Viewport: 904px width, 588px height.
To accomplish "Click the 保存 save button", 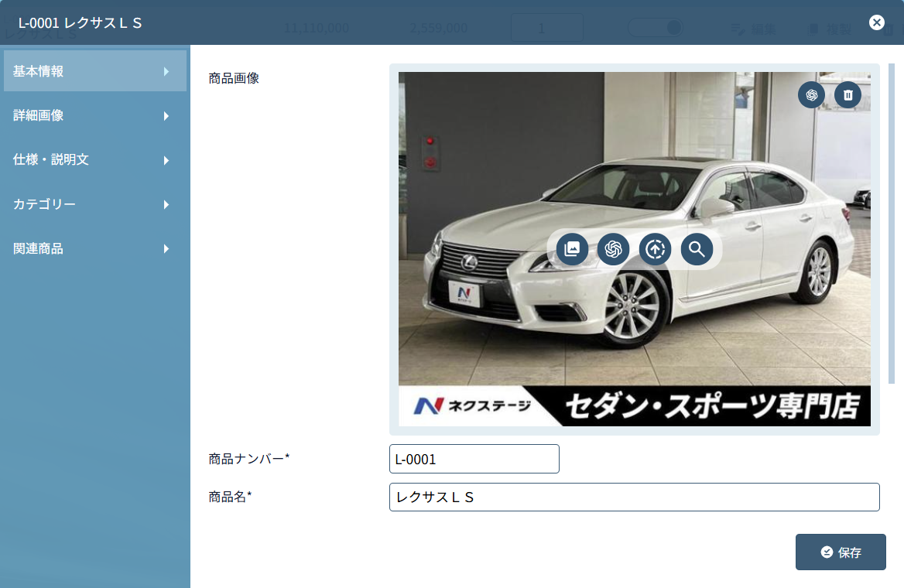I will click(841, 552).
